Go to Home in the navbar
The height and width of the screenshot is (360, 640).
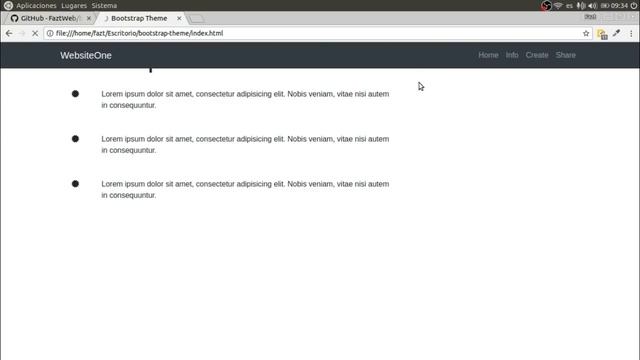pyautogui.click(x=488, y=55)
